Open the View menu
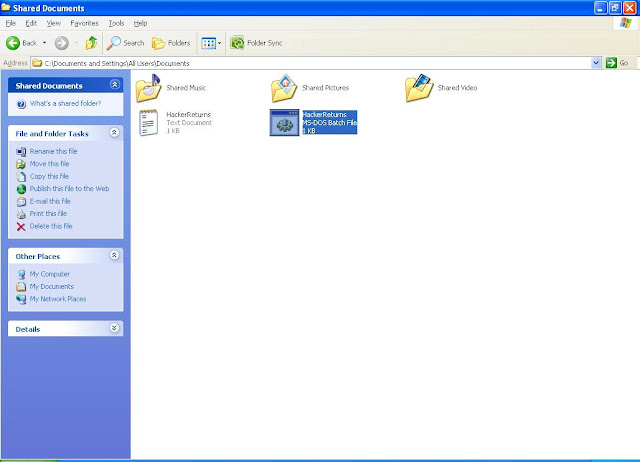 [53, 23]
